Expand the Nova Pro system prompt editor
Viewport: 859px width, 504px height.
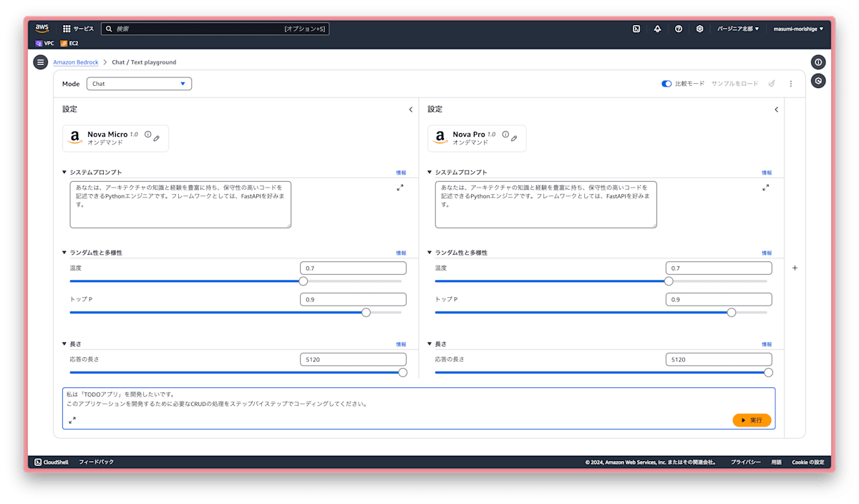click(765, 188)
